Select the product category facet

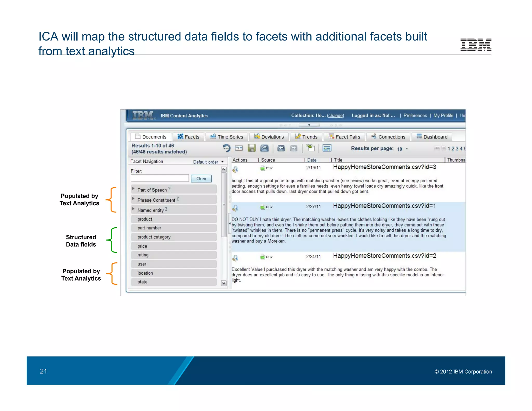click(x=174, y=237)
